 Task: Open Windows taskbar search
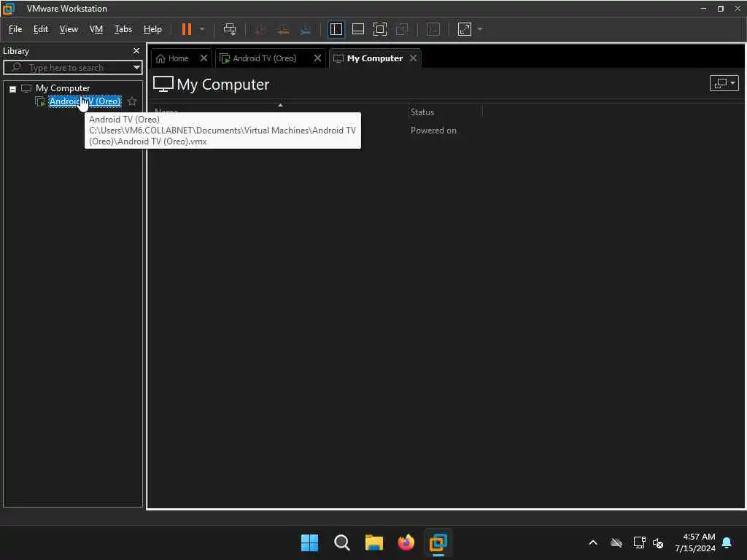click(x=342, y=542)
